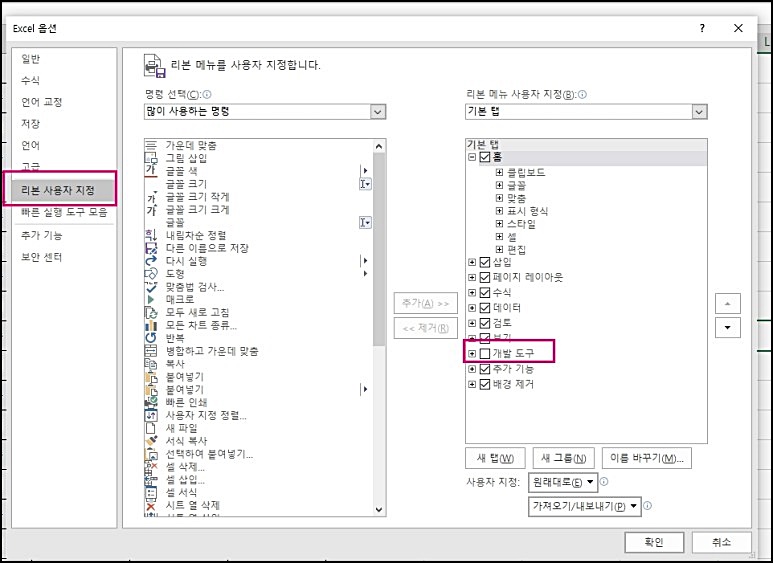Expand the 페이지 레이아웃 tree node

[x=472, y=278]
